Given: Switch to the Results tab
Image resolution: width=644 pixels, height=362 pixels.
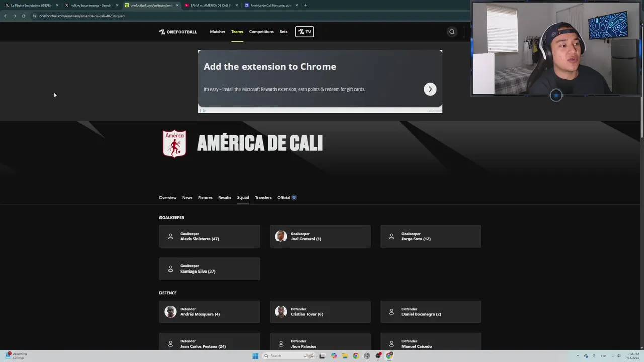Looking at the screenshot, I should (225, 198).
